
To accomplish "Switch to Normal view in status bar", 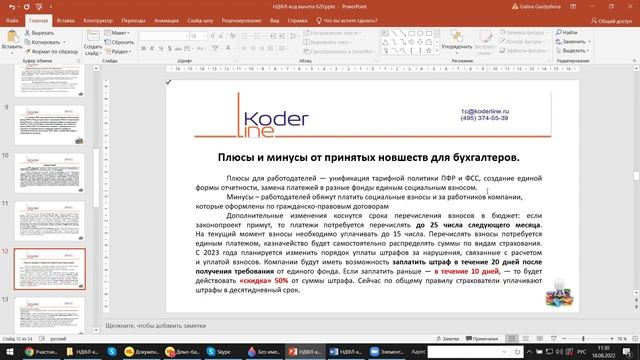I will click(x=511, y=339).
